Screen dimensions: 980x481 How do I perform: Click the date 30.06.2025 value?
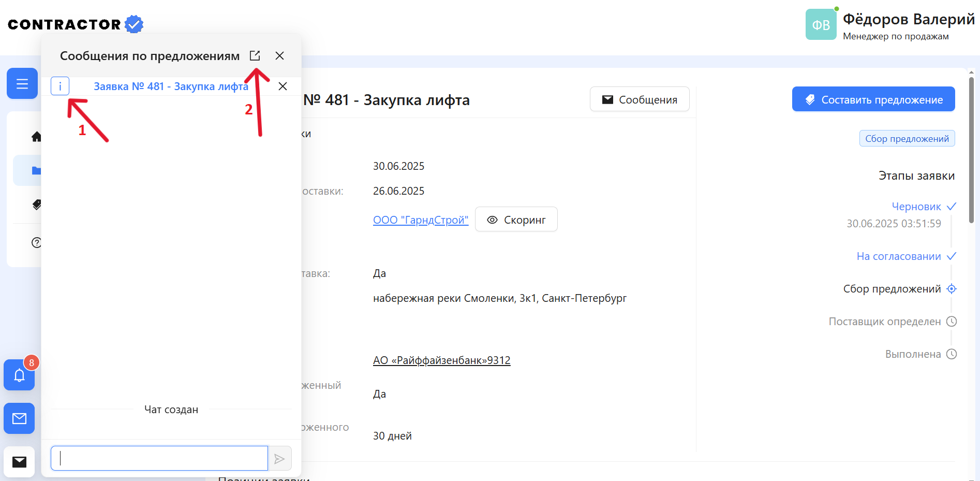point(398,166)
